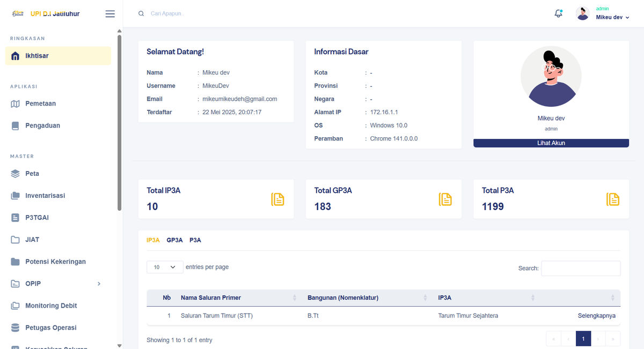The width and height of the screenshot is (644, 349).
Task: Expand the OPIP submenu chevron
Action: point(99,284)
